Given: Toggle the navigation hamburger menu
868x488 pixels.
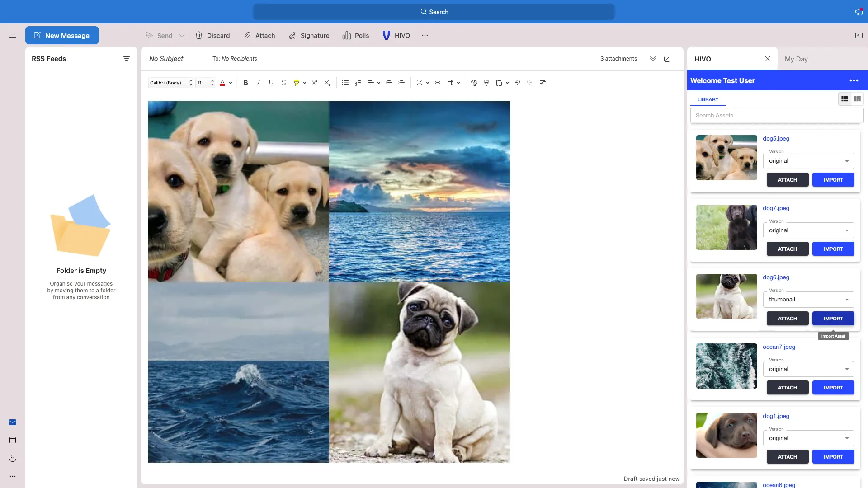Looking at the screenshot, I should pos(13,35).
